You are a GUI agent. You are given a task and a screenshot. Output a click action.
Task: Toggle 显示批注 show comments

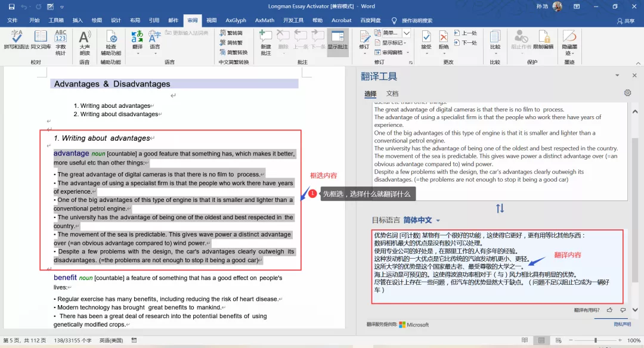[x=338, y=41]
